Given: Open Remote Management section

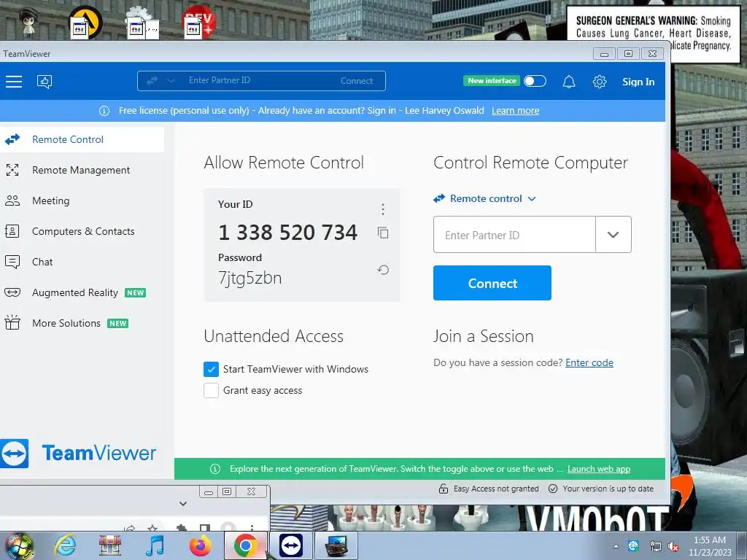Looking at the screenshot, I should click(82, 170).
